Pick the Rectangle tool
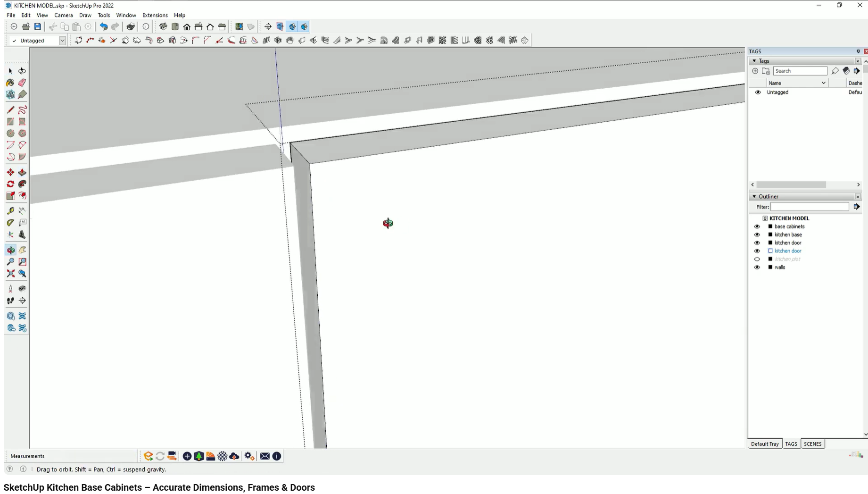868x494 pixels. (x=10, y=121)
